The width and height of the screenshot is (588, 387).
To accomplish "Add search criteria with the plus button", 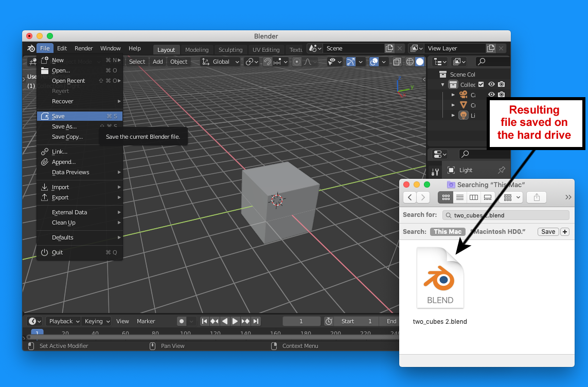I will [x=565, y=231].
